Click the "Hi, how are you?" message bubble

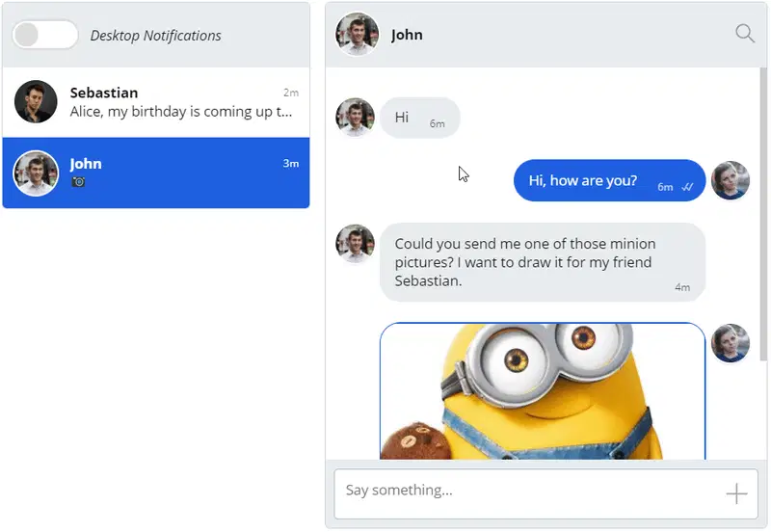583,180
